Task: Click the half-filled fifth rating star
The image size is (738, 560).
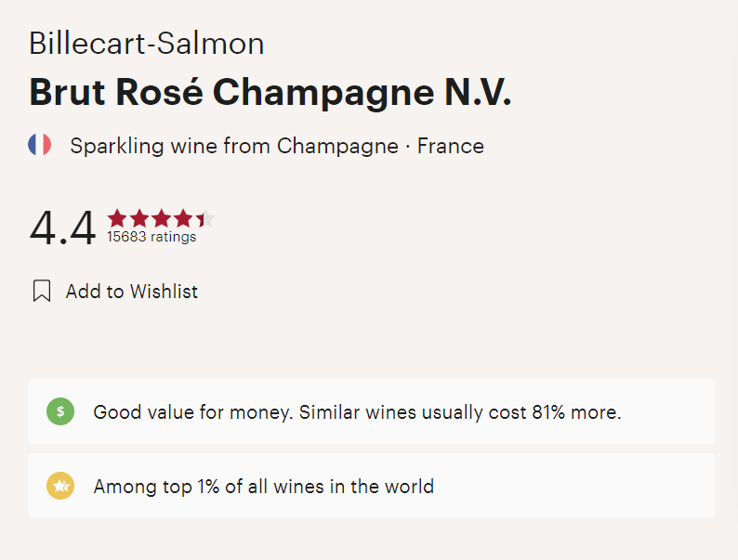Action: [x=204, y=219]
